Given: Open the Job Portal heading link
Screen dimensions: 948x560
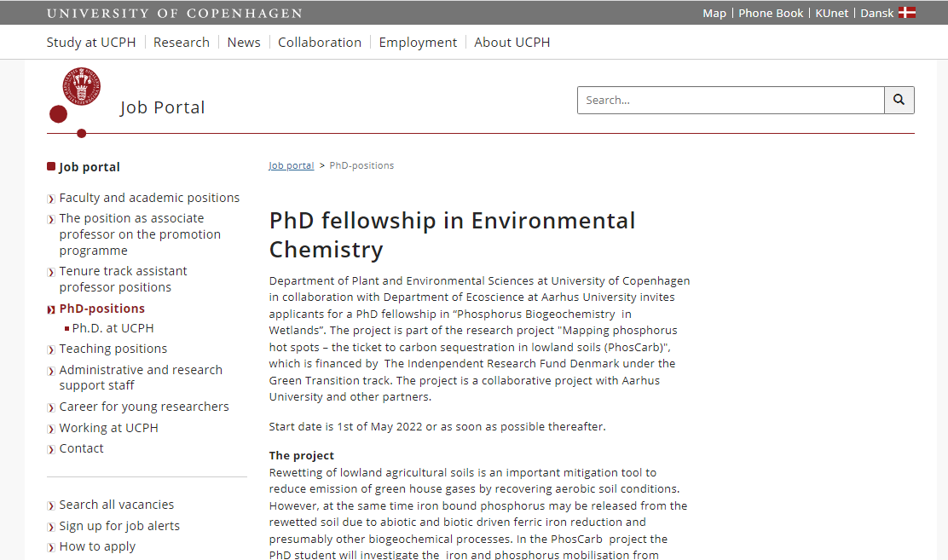Looking at the screenshot, I should coord(162,107).
